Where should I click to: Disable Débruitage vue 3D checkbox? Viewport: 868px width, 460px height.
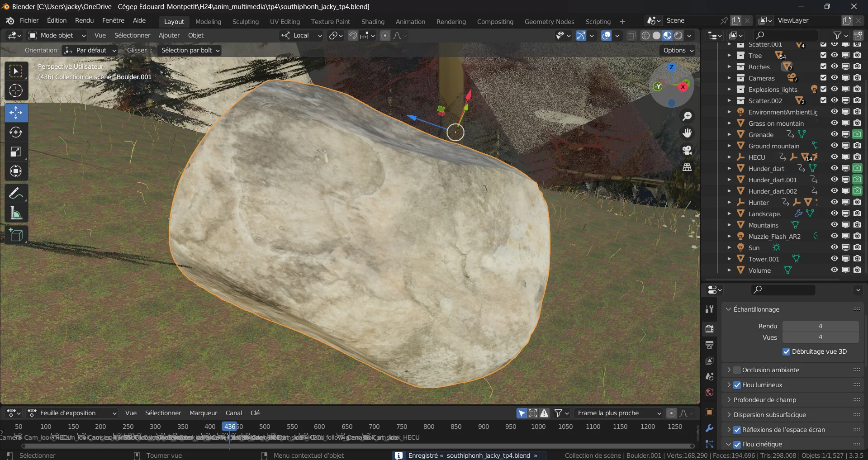(x=787, y=351)
